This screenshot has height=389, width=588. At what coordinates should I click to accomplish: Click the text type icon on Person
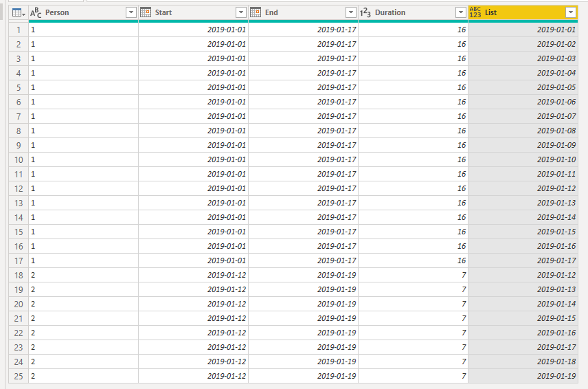coord(36,13)
